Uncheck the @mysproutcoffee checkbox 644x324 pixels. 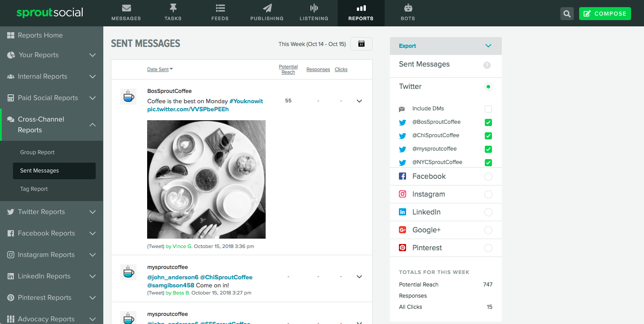tap(488, 149)
